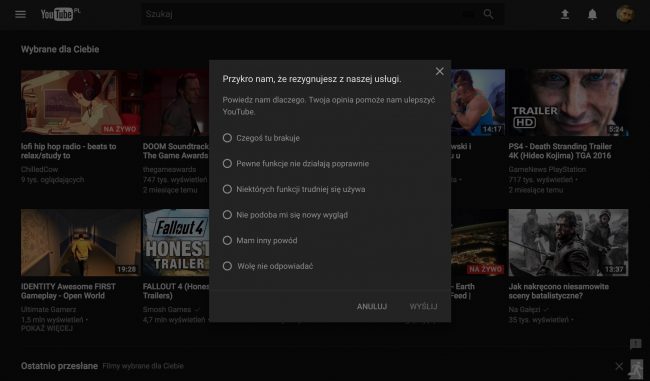Click 'lofi hip hop radio' video title
The width and height of the screenshot is (650, 381).
[68, 151]
